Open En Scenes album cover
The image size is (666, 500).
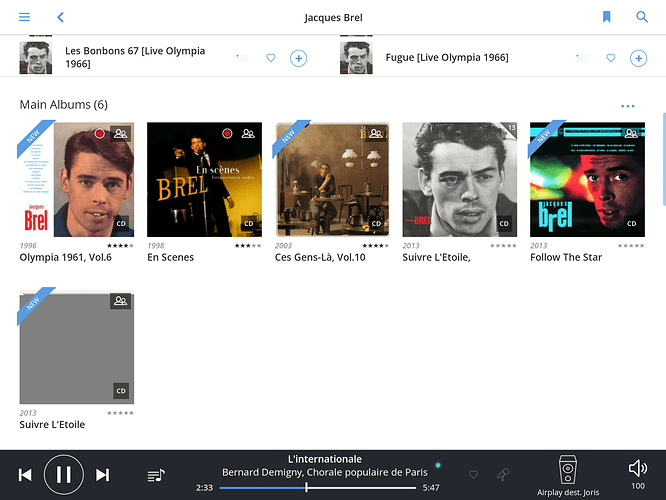pyautogui.click(x=204, y=179)
